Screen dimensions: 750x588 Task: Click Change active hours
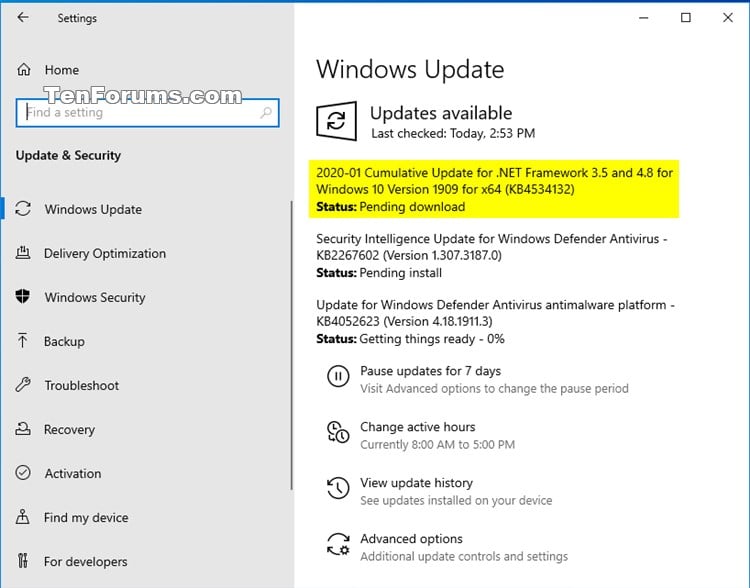click(x=418, y=427)
